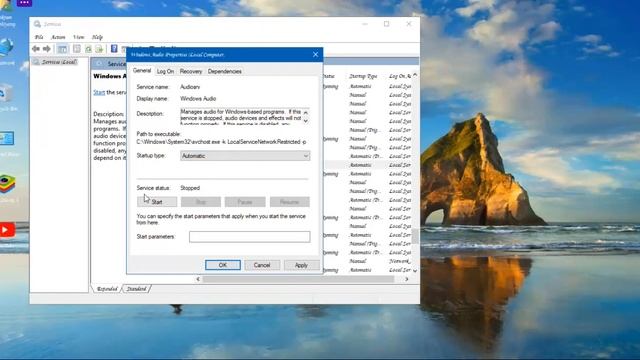Click the Start the service link
640x360 pixels.
(x=99, y=92)
